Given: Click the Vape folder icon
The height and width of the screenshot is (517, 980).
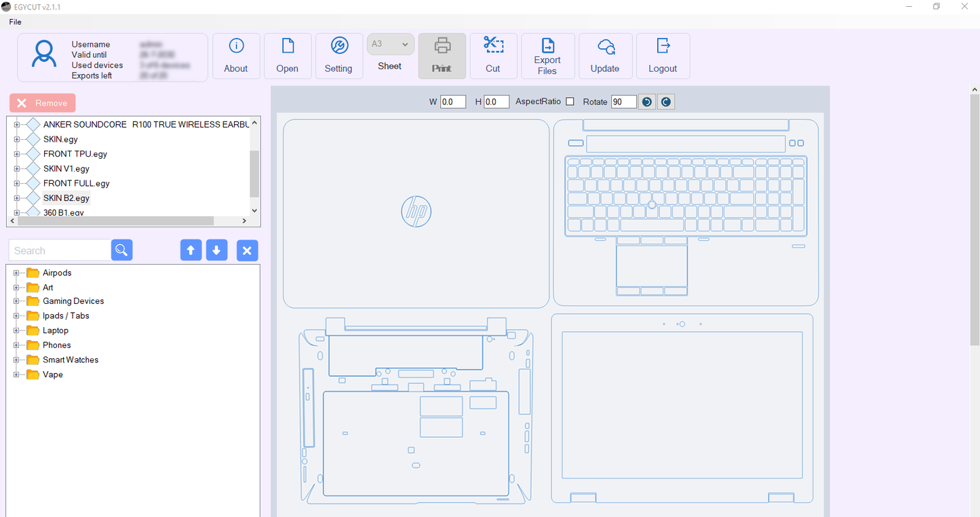Looking at the screenshot, I should pyautogui.click(x=33, y=375).
